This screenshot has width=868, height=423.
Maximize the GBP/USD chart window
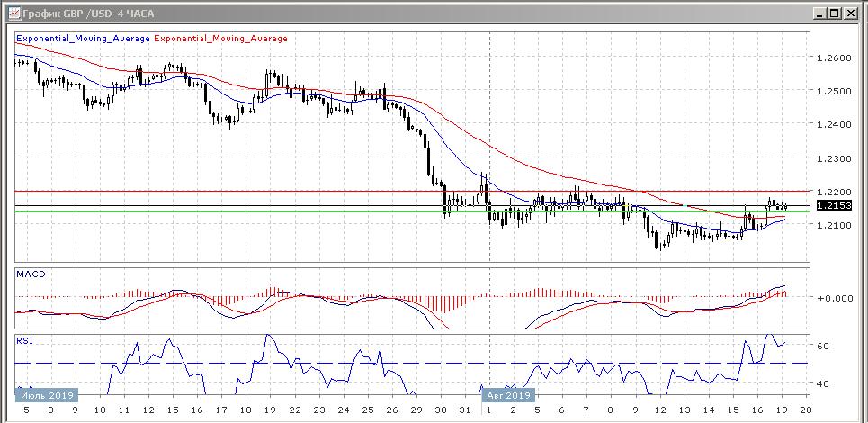(x=836, y=13)
